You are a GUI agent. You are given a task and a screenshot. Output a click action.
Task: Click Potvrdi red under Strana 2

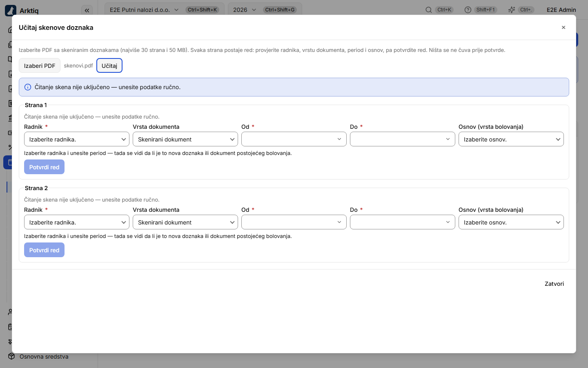click(44, 250)
